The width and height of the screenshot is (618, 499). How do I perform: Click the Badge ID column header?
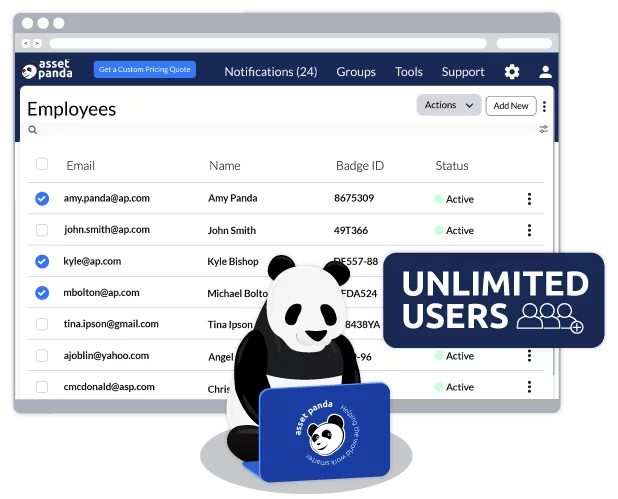tap(360, 166)
